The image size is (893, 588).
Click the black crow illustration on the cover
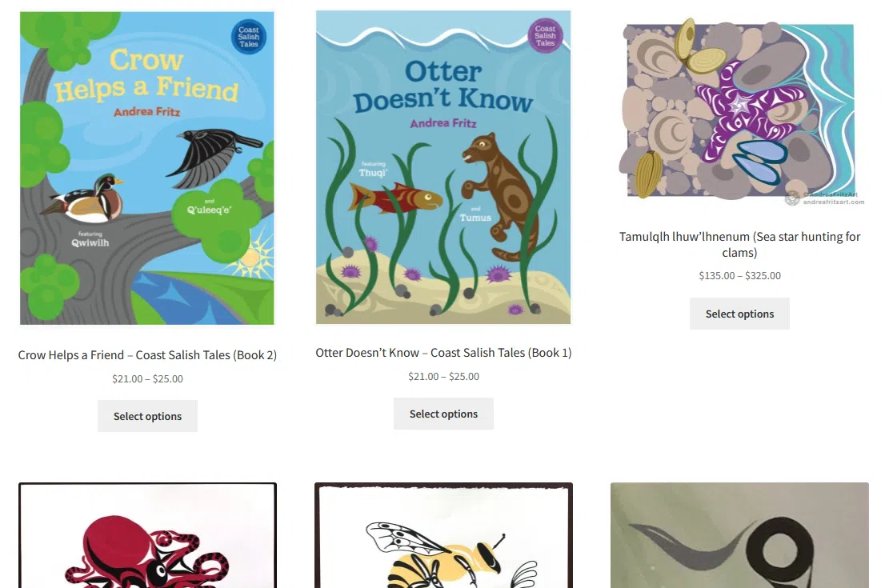pos(214,157)
